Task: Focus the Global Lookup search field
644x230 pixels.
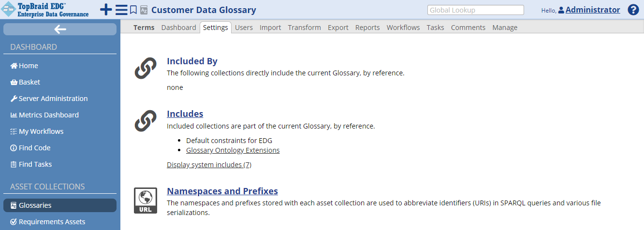Action: [475, 10]
